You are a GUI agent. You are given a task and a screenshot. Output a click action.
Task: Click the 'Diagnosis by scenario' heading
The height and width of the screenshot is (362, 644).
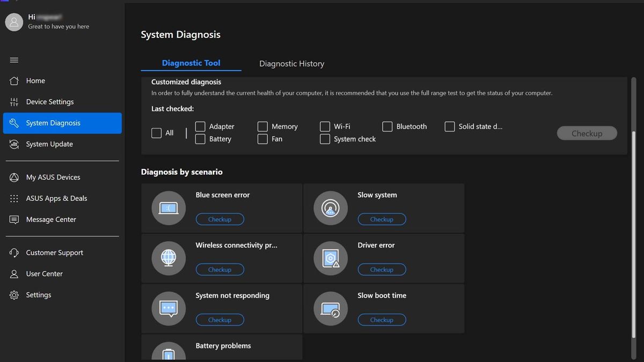pyautogui.click(x=181, y=172)
